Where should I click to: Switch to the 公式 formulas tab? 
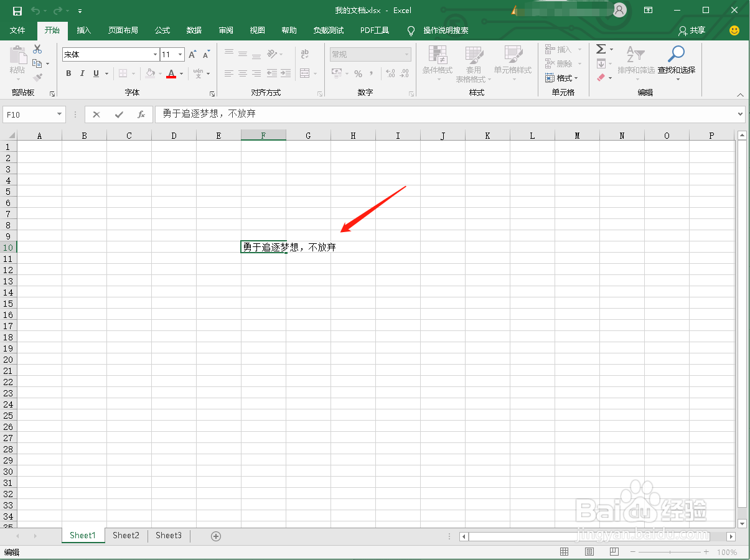pyautogui.click(x=162, y=30)
